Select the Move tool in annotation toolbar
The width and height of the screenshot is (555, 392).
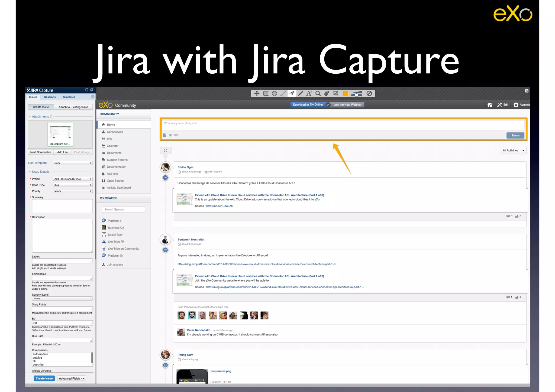point(257,93)
